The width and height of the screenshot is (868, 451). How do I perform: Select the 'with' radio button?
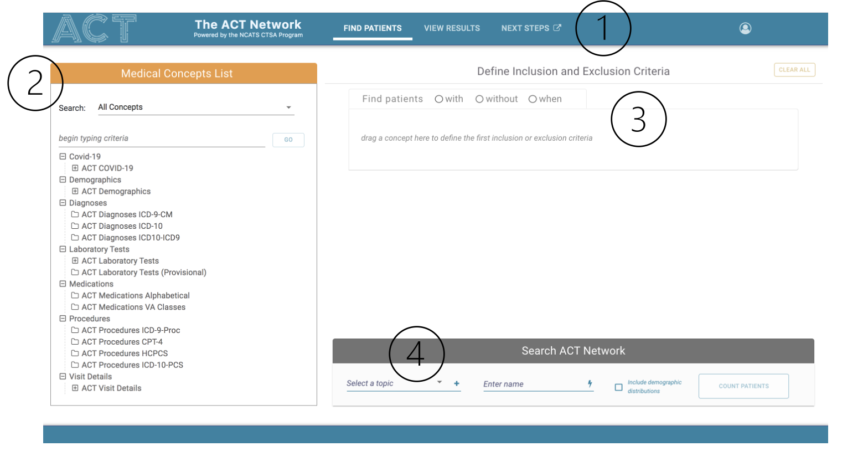click(439, 99)
